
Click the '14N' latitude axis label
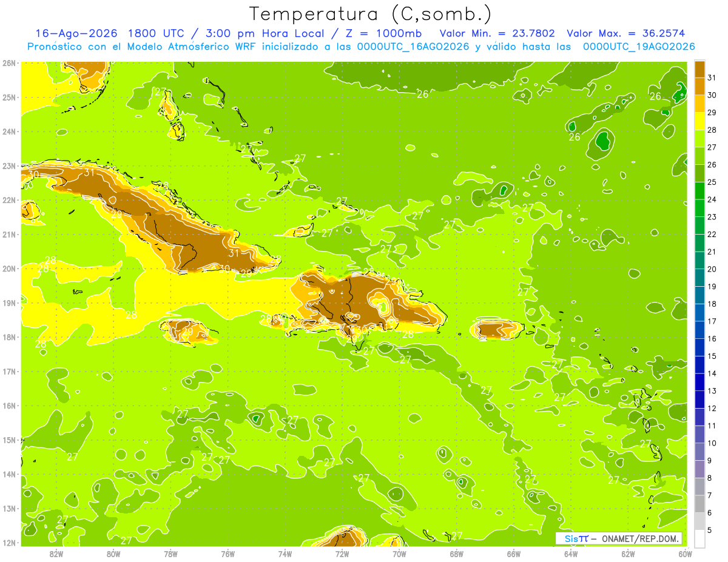(x=9, y=474)
